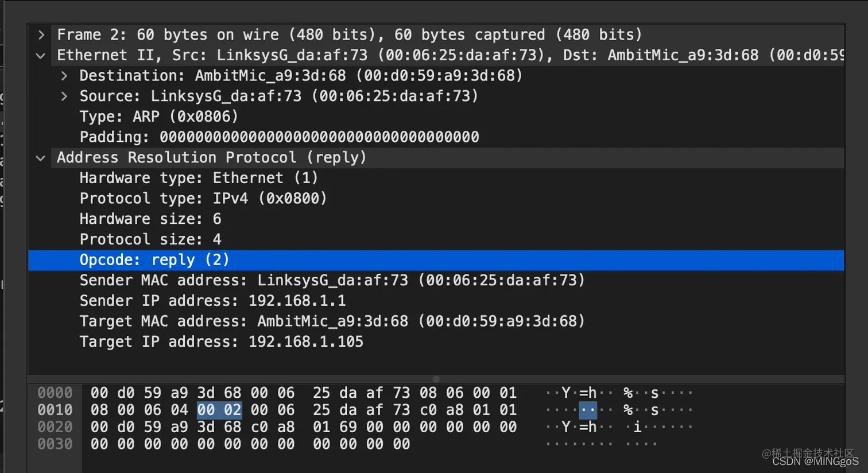The width and height of the screenshot is (868, 473).
Task: Select the Ethernet II header row
Action: point(436,56)
